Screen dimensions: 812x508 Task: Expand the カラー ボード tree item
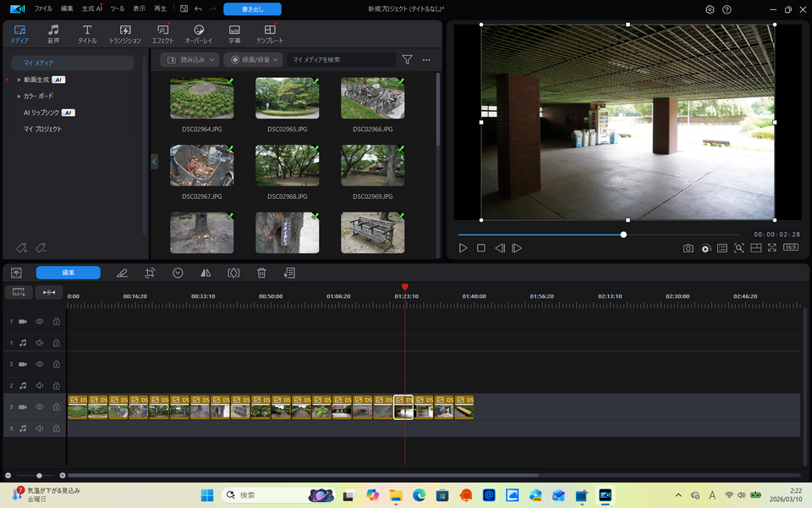pos(19,97)
